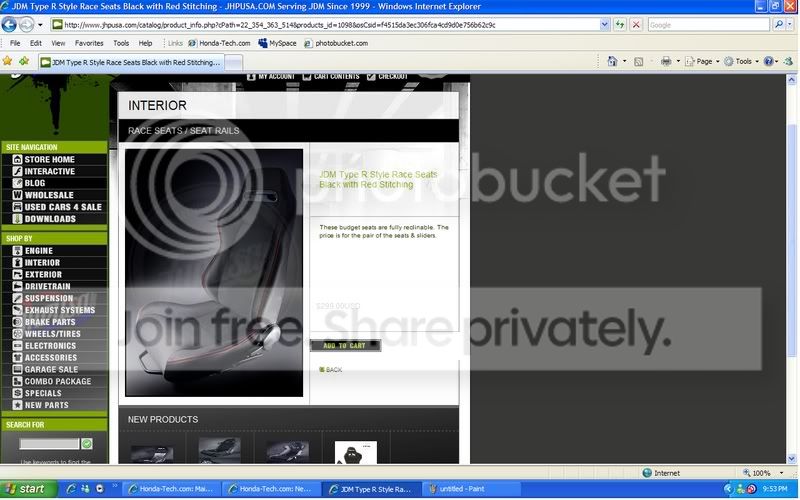Click the green search go icon
Screen dimensions: 800x500
pos(87,444)
